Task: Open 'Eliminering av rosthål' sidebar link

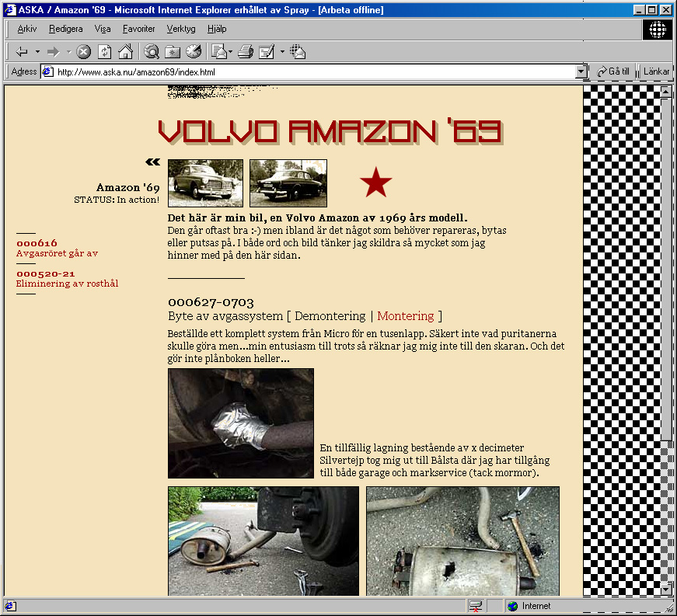Action: 67,284
